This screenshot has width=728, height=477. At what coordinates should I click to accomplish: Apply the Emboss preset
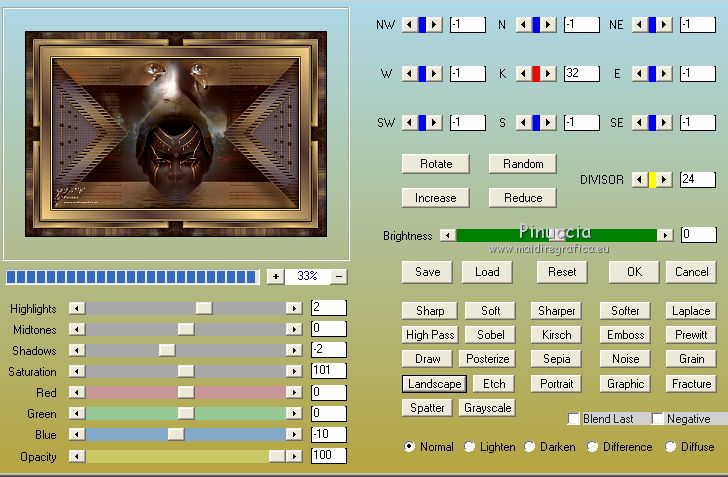click(625, 335)
